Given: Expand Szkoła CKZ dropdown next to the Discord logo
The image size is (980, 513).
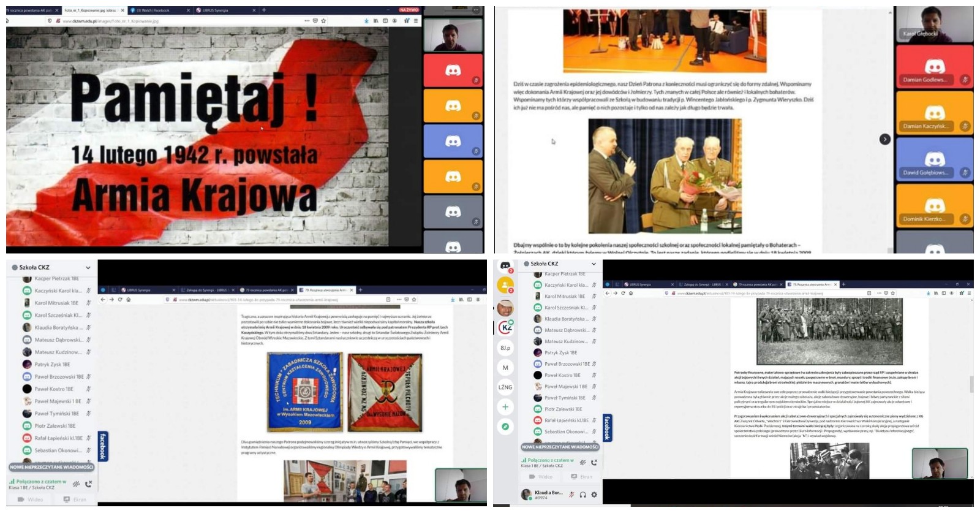Looking at the screenshot, I should click(594, 264).
